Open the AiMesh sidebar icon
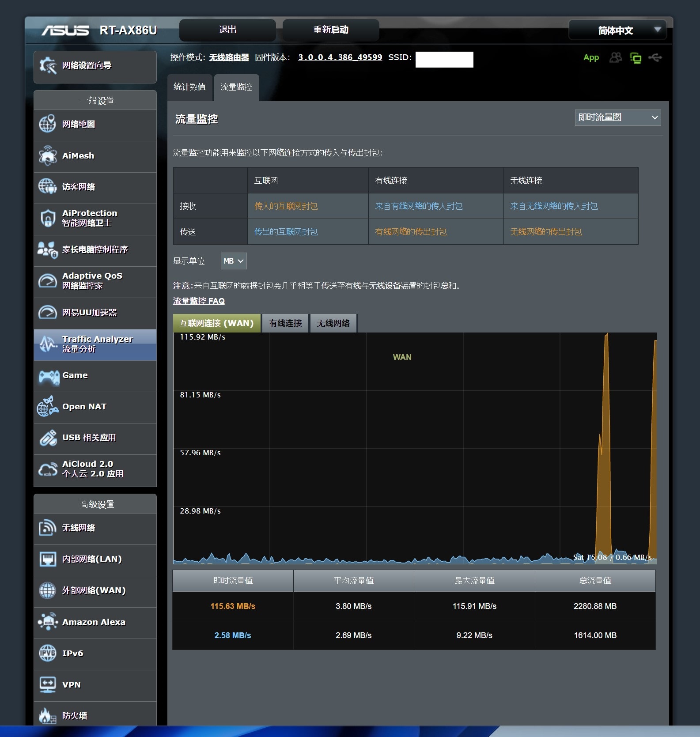This screenshot has height=737, width=700. tap(48, 156)
